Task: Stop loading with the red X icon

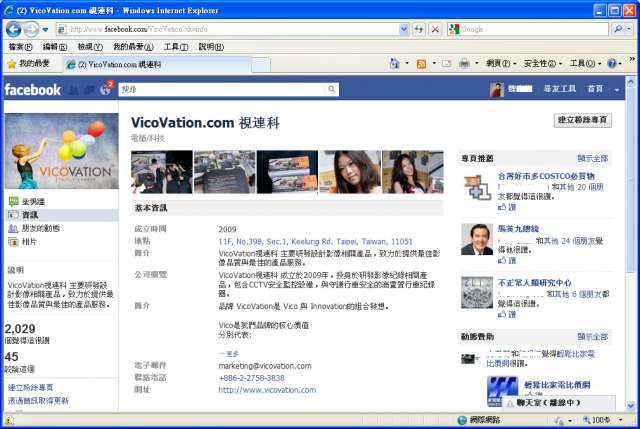Action: click(435, 29)
